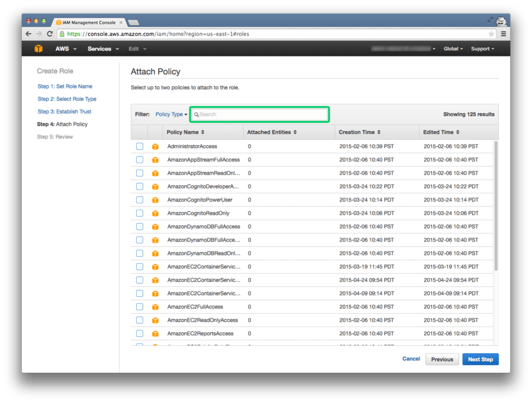Click the policy icon beside AmazonCognitoDeveloperA...
Viewport: 532px width, 403px height.
tap(156, 186)
